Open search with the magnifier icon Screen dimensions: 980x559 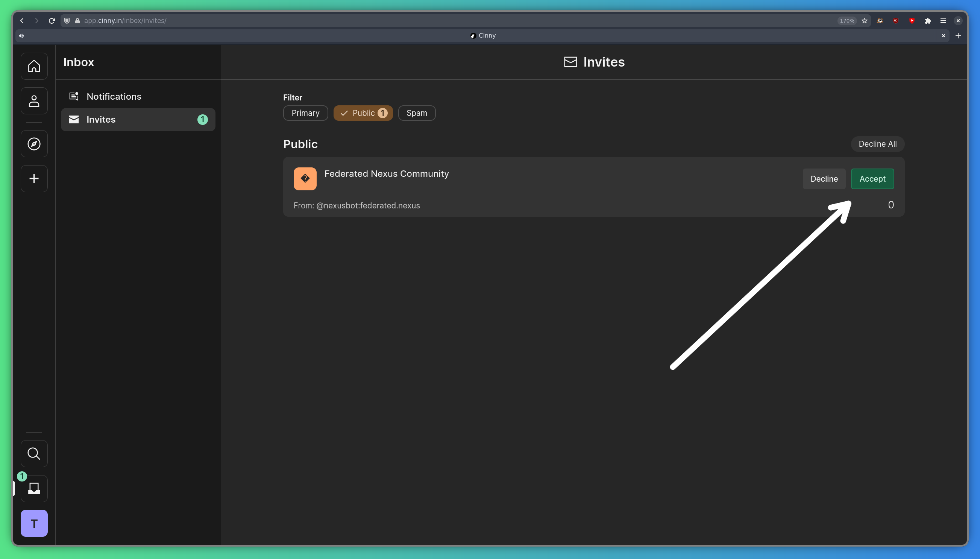coord(34,453)
